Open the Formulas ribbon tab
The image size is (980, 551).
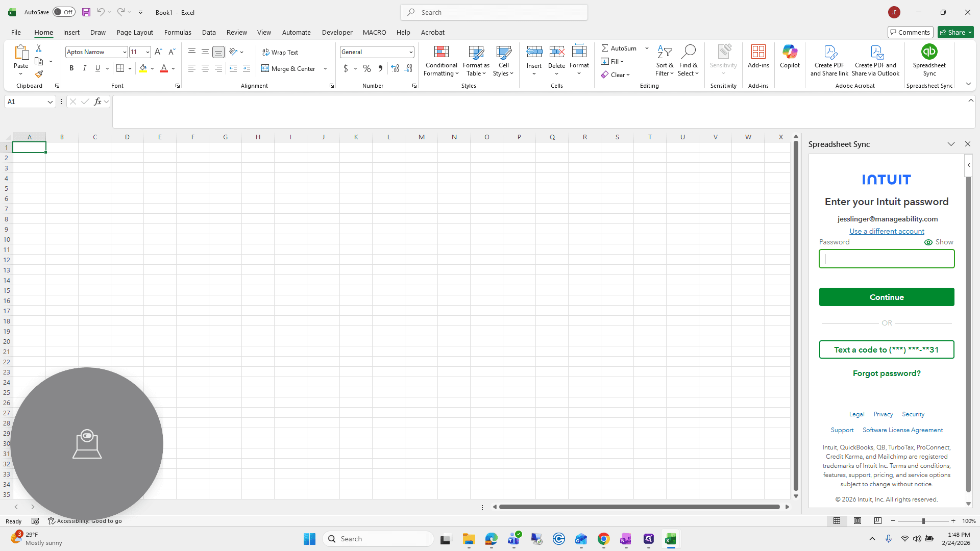pyautogui.click(x=178, y=32)
